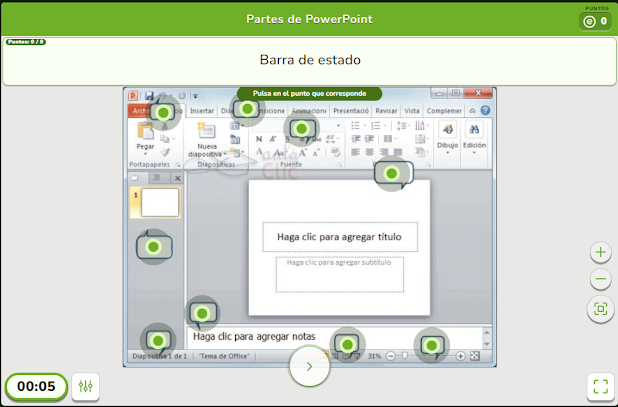The width and height of the screenshot is (618, 407).
Task: Click the PowerPoint logo icon in the title bar
Action: (x=133, y=96)
